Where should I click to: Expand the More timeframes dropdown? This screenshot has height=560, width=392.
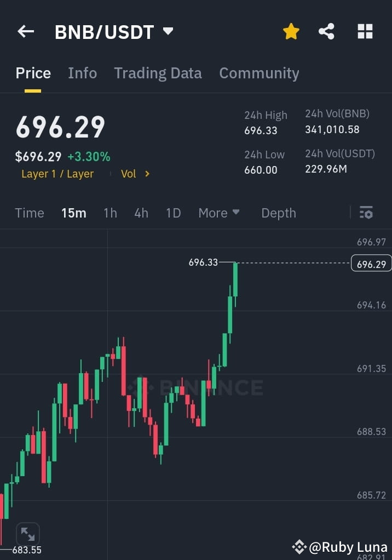point(218,213)
